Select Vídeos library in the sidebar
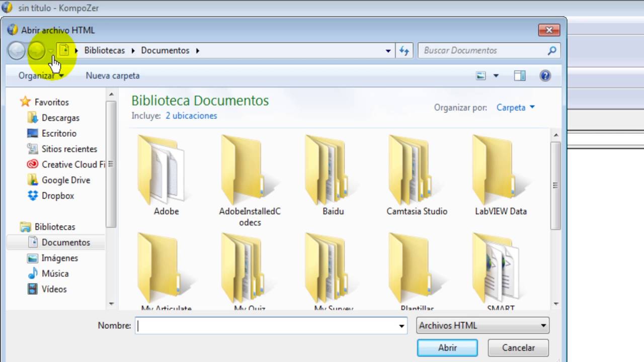 tap(47, 289)
